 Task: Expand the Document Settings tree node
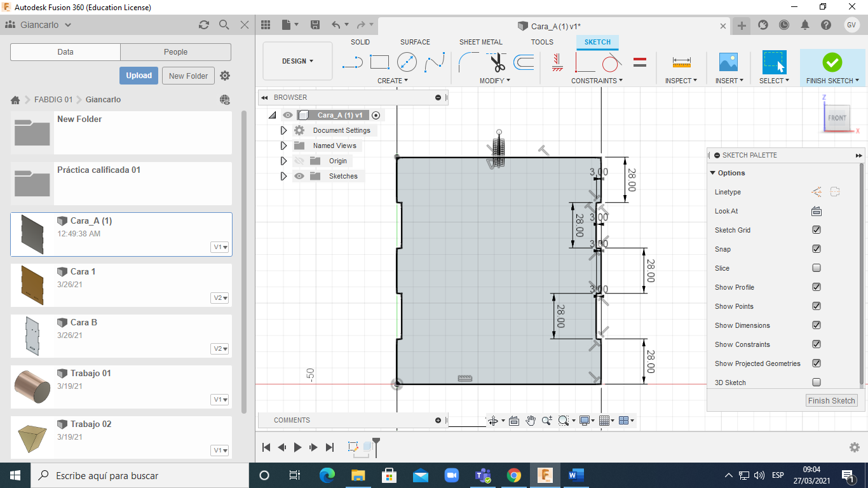284,130
